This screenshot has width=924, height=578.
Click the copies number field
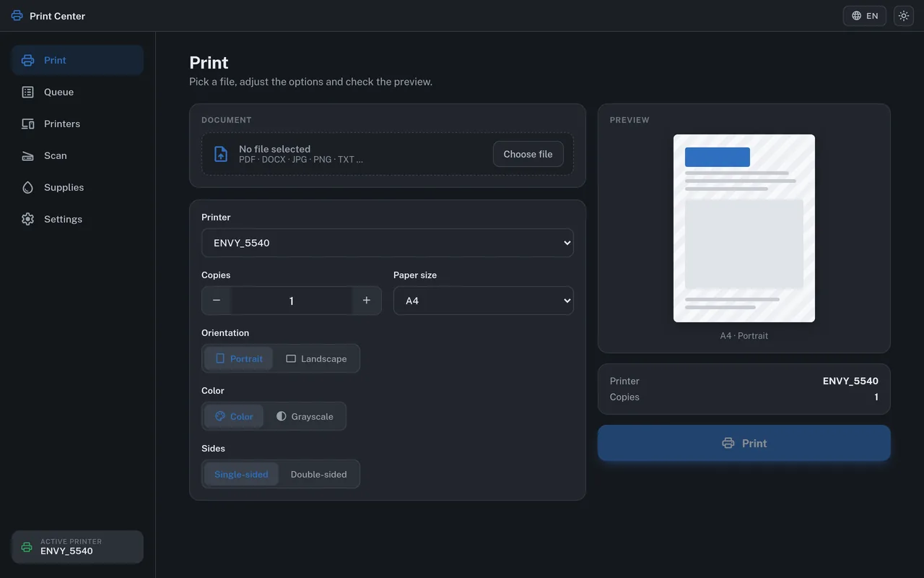click(x=292, y=301)
